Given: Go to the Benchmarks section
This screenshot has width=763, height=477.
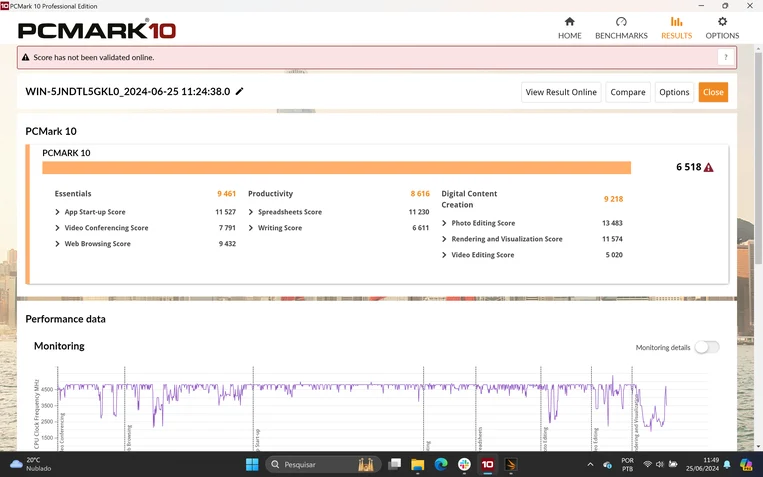Looking at the screenshot, I should [621, 28].
